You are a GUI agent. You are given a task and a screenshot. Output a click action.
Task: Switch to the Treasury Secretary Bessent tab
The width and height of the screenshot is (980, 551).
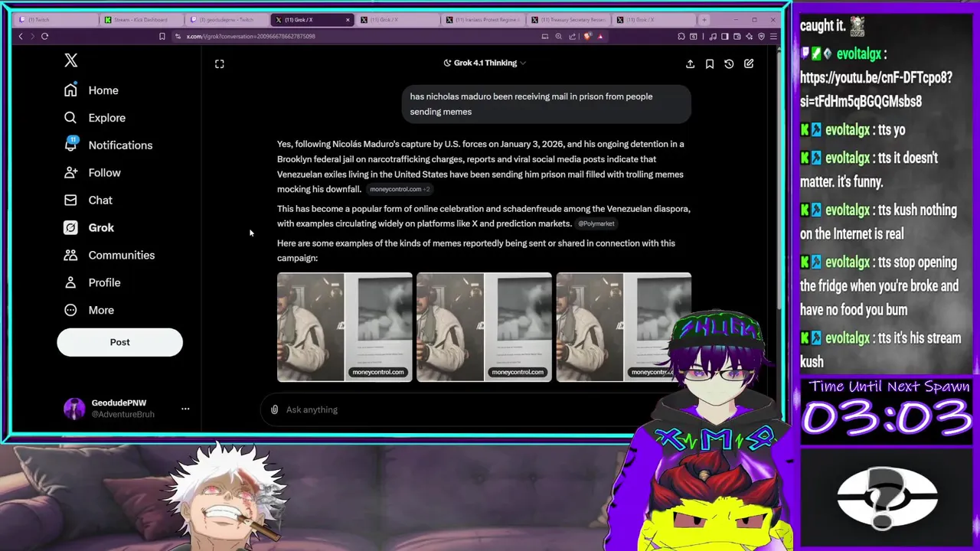point(569,20)
